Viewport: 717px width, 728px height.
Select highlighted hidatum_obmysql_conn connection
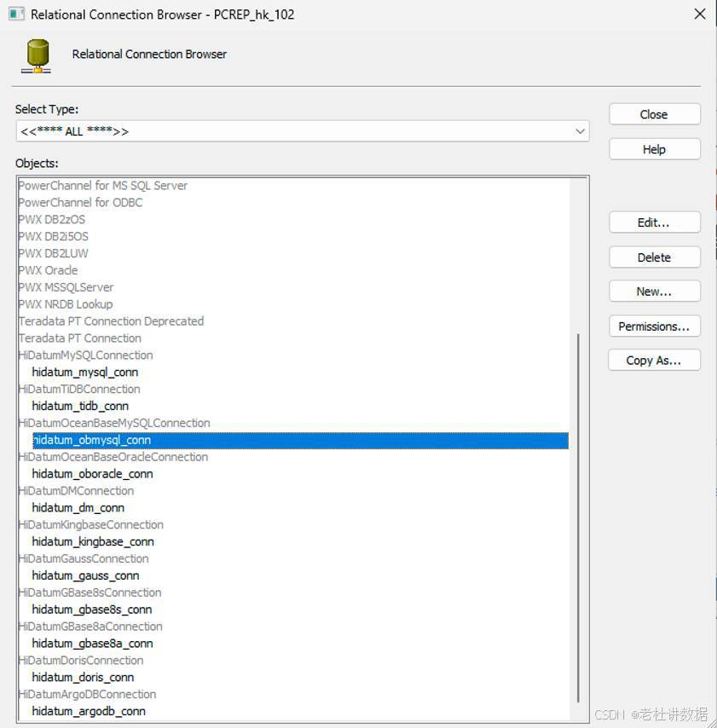coord(300,440)
